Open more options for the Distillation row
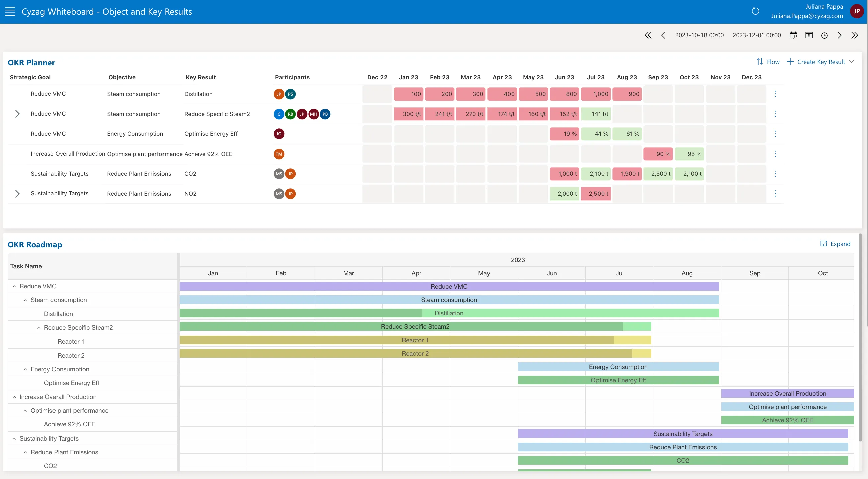868x479 pixels. [x=775, y=94]
